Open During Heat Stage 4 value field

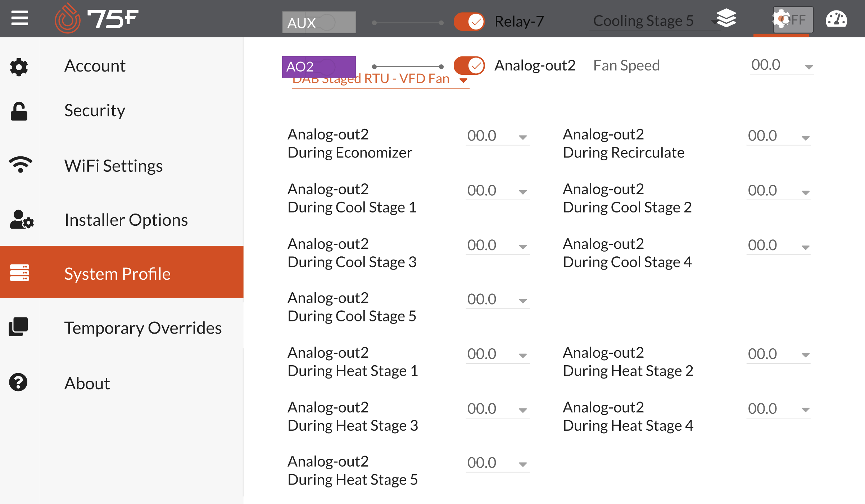tap(778, 409)
